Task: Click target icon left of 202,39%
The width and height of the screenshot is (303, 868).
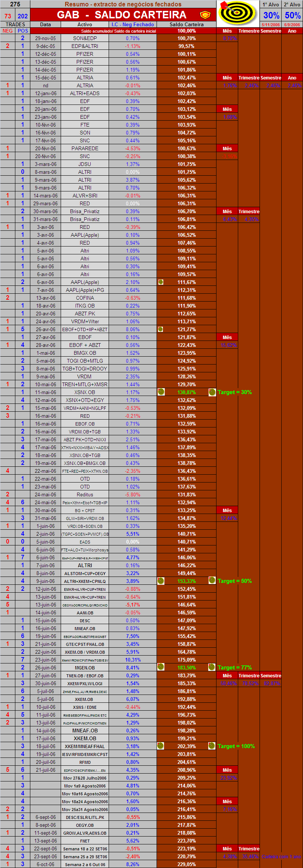Action: (160, 746)
